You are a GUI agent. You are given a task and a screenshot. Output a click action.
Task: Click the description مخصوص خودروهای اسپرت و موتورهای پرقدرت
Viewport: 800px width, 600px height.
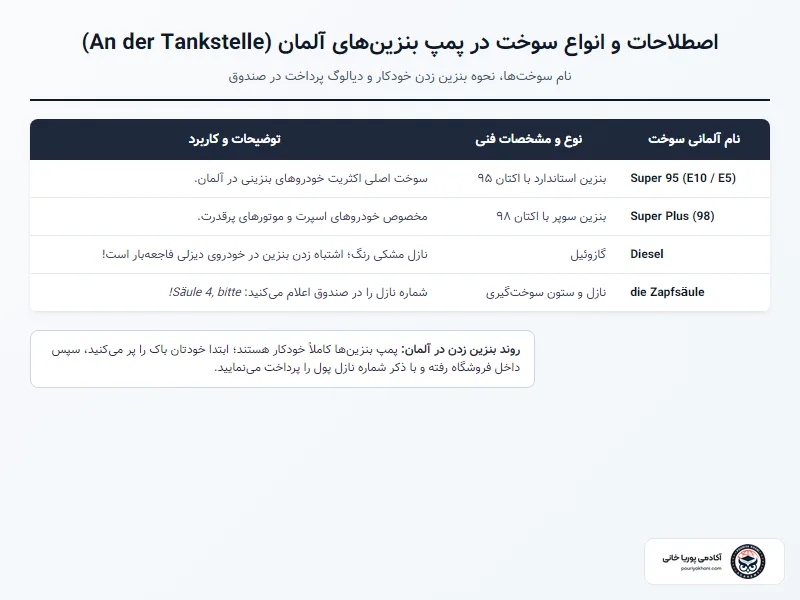[312, 216]
